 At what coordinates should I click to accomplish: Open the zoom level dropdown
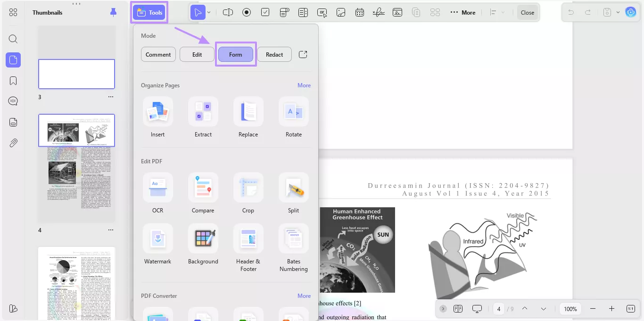pos(570,309)
